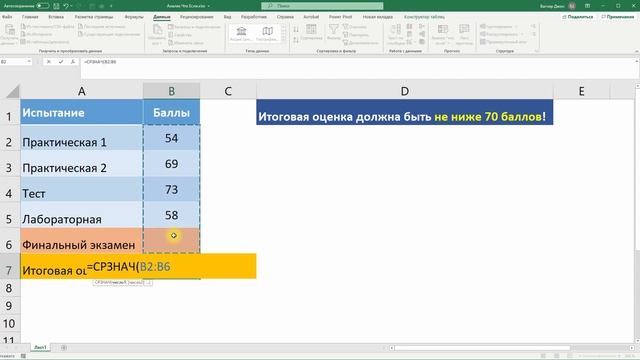Cancel formula entry with the X button

[49, 62]
